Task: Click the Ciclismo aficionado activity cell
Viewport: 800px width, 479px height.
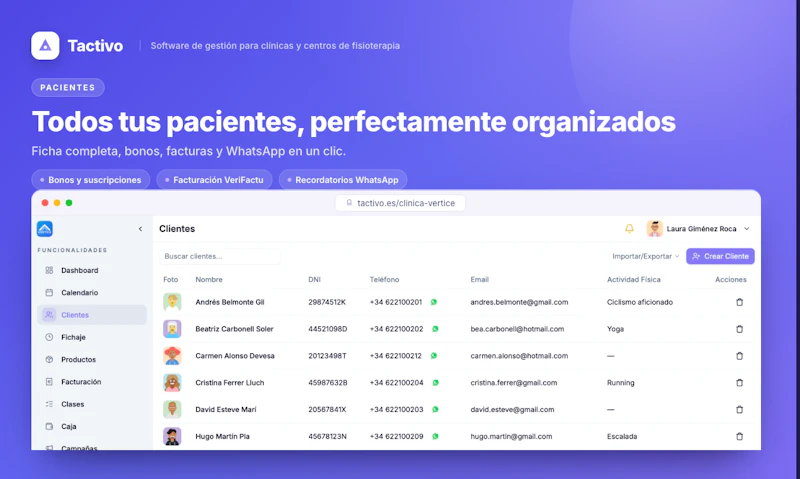Action: [640, 302]
